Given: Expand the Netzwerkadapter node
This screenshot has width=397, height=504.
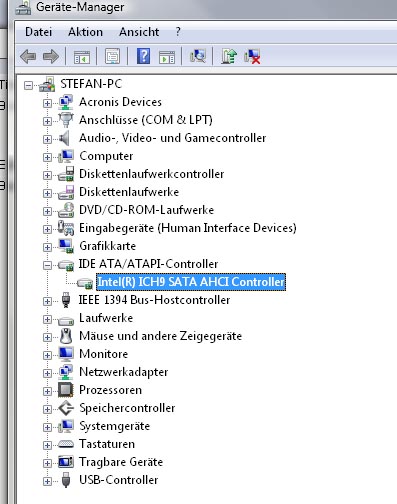Looking at the screenshot, I should [47, 373].
